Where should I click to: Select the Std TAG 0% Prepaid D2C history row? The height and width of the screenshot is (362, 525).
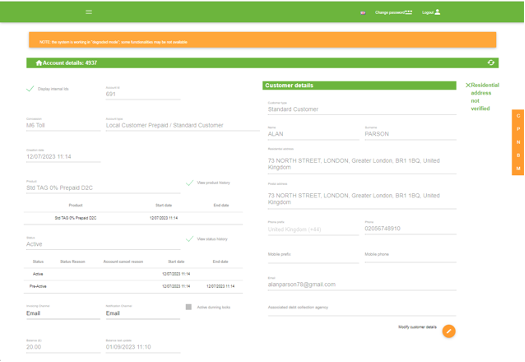coord(133,218)
